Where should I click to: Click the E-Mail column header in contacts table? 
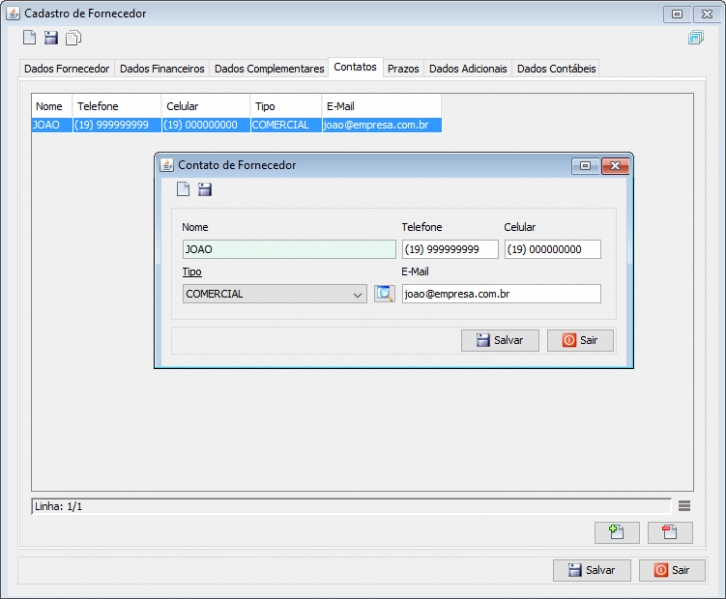click(382, 106)
